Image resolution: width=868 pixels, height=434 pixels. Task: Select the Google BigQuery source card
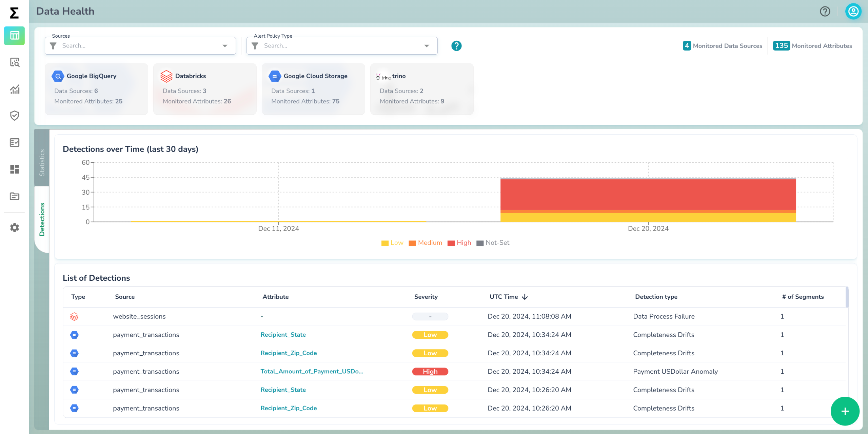(x=96, y=89)
